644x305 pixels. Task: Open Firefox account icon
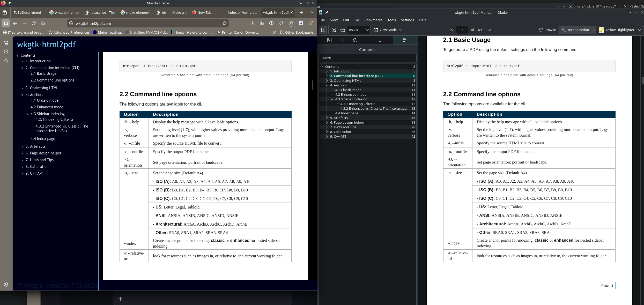tap(271, 23)
